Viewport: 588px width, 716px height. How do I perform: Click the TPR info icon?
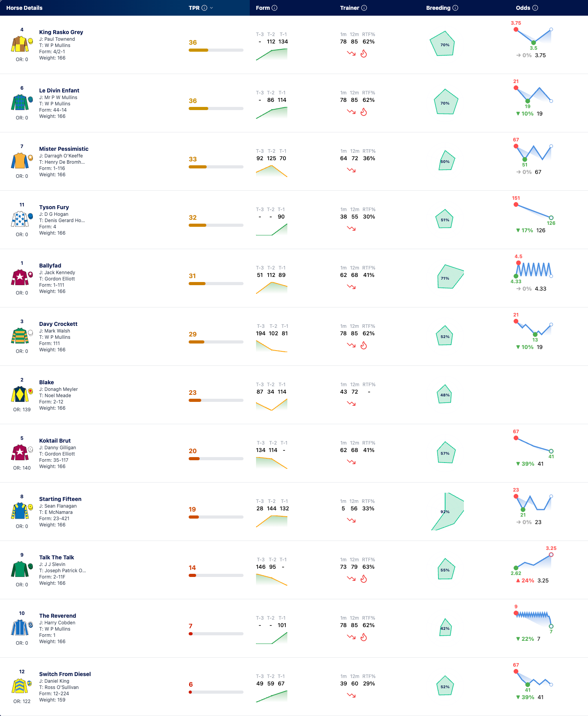pos(204,8)
